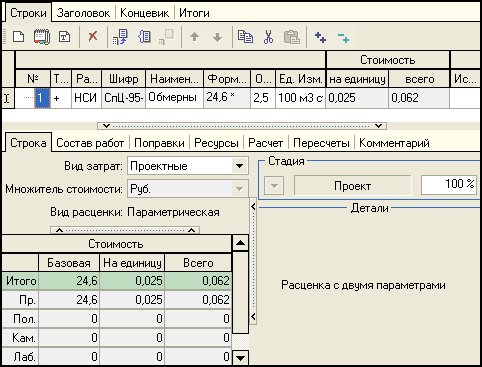Open the Стадия dropdown arrow button
This screenshot has height=367, width=482.
click(274, 186)
